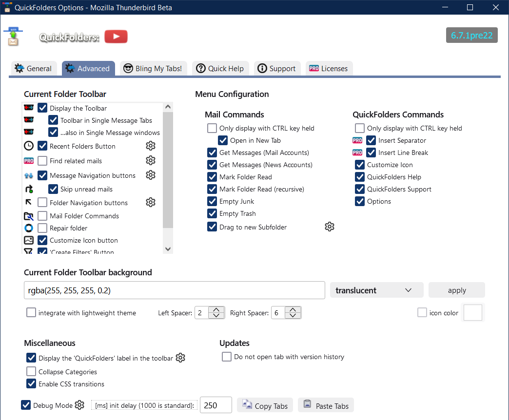Click the Paste Tabs button
Viewport: 509px width, 420px height.
[x=326, y=405]
